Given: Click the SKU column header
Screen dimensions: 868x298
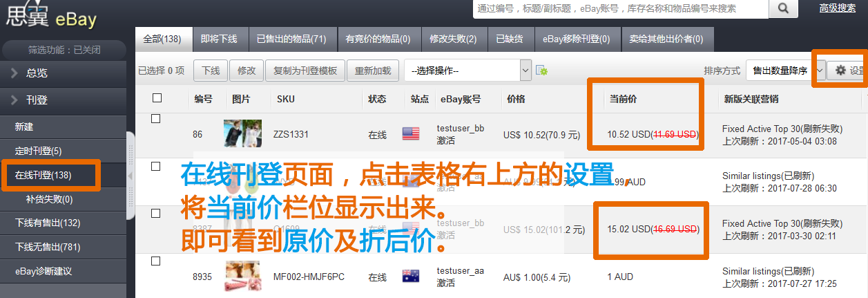Looking at the screenshot, I should (285, 99).
